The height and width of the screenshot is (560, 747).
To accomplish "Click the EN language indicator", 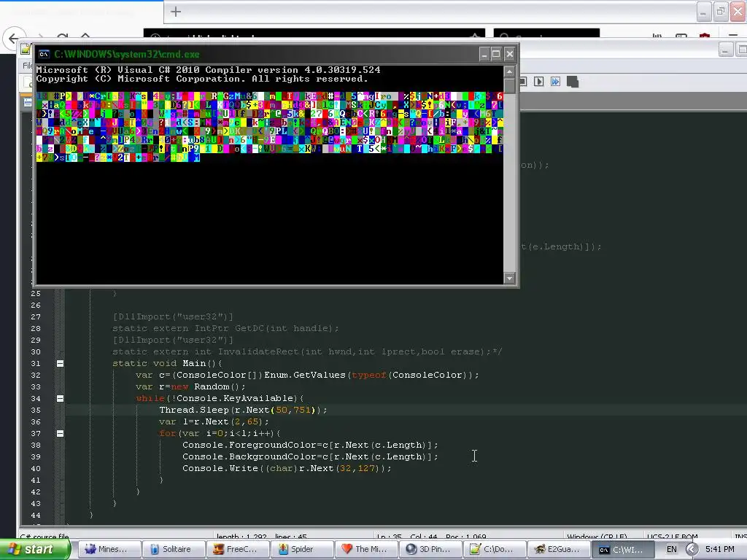I will coord(672,550).
